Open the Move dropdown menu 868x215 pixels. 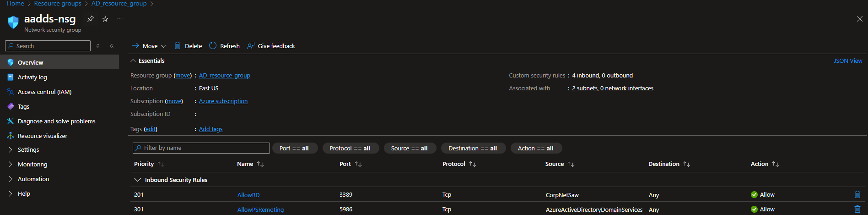(x=149, y=46)
